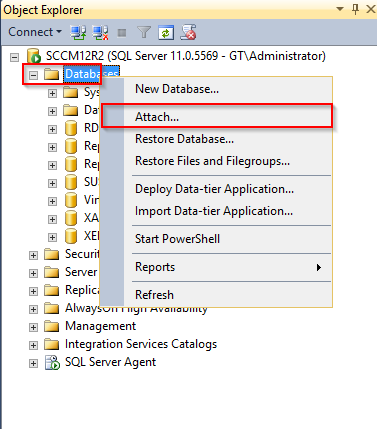The image size is (377, 429).
Task: Click the folder icon beside Dat
Action: [x=71, y=110]
